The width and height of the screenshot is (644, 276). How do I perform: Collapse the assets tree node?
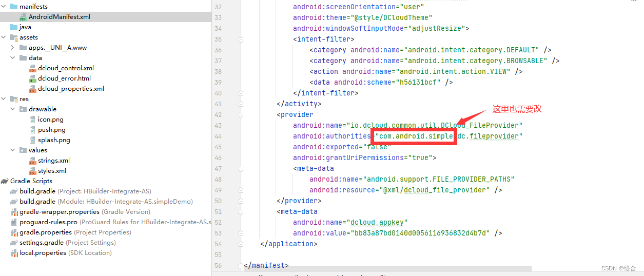pos(4,37)
